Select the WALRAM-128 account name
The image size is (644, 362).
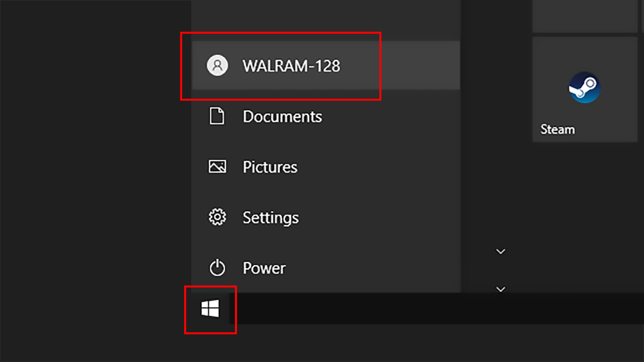(291, 66)
